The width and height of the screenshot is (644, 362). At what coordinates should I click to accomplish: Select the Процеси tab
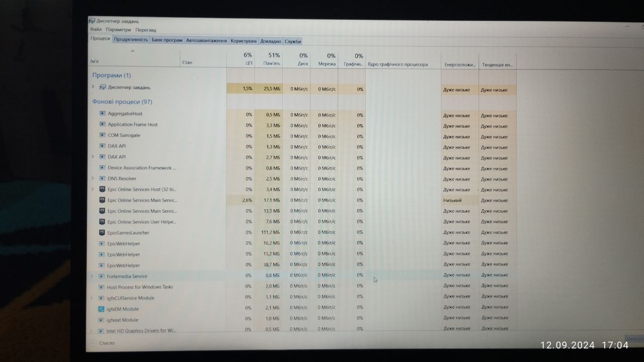100,39
